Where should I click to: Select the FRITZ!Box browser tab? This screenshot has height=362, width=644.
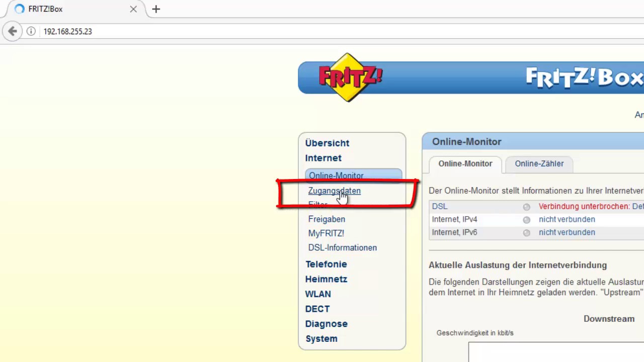[75, 9]
